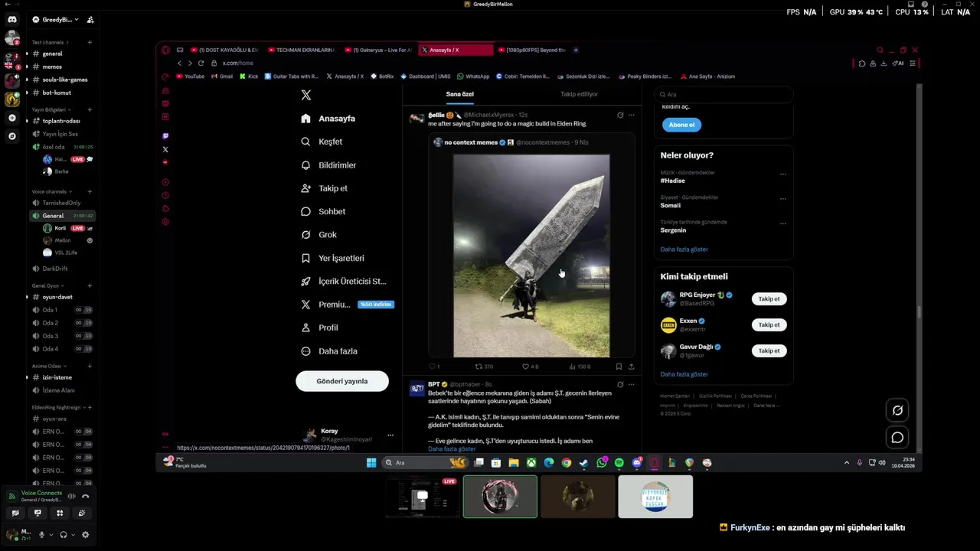Add a server with the plus icon
This screenshot has width=980, height=551.
(11, 118)
